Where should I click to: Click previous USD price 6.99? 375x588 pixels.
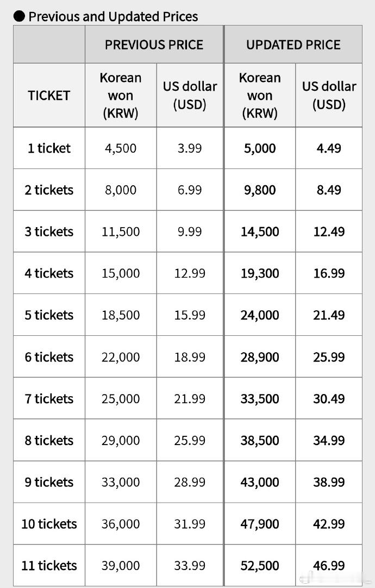tap(190, 190)
